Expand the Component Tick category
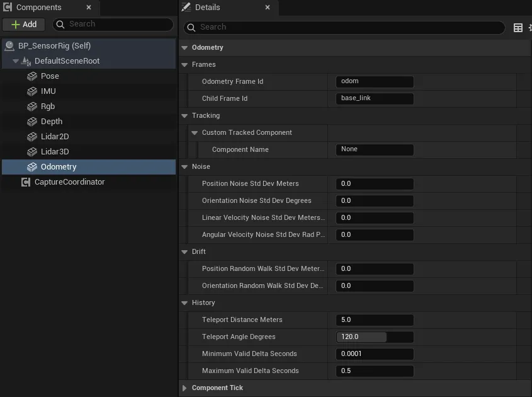This screenshot has width=532, height=397. (x=184, y=388)
